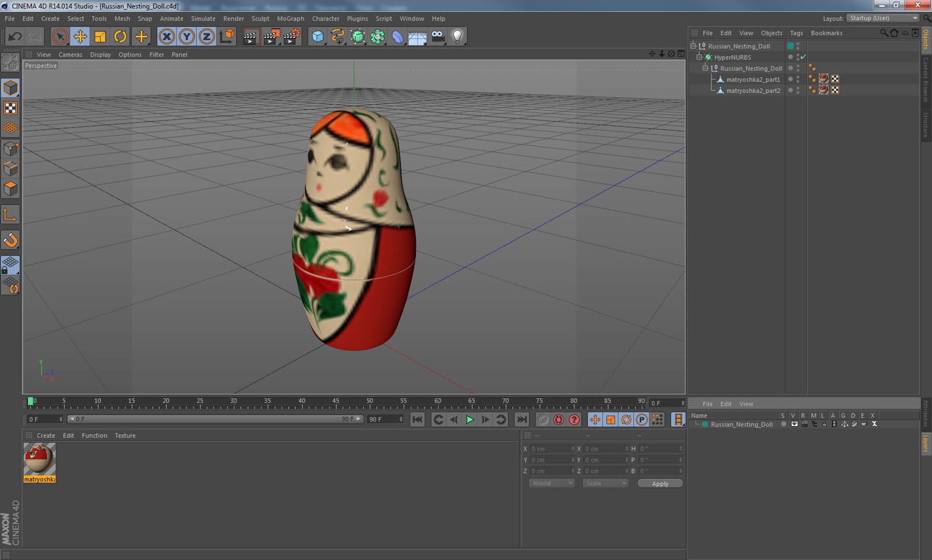Click the Apply button
The width and height of the screenshot is (932, 560).
[660, 484]
